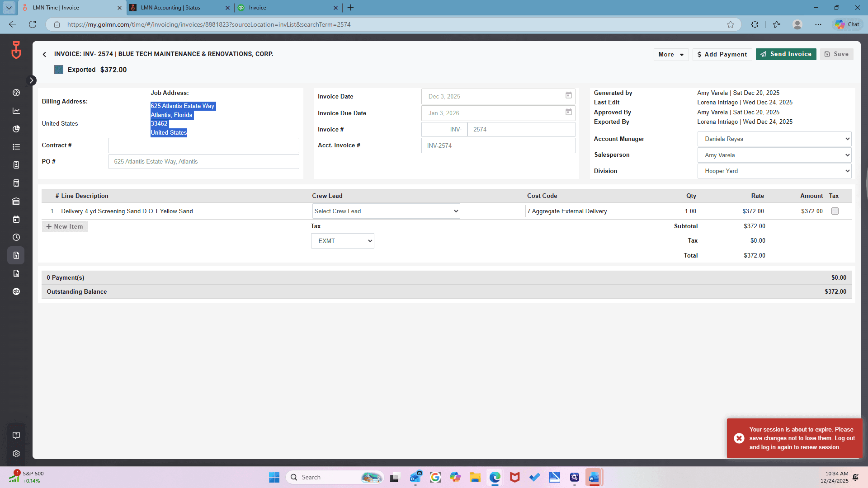The height and width of the screenshot is (488, 868).
Task: Click the Invoice Date field
Action: [x=498, y=96]
